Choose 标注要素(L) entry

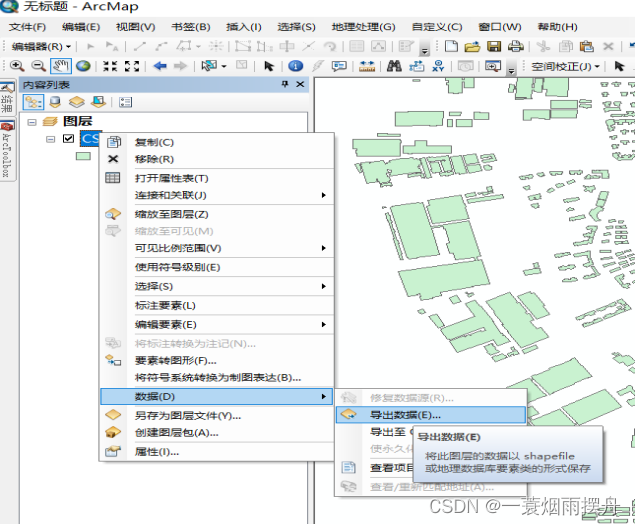click(217, 306)
